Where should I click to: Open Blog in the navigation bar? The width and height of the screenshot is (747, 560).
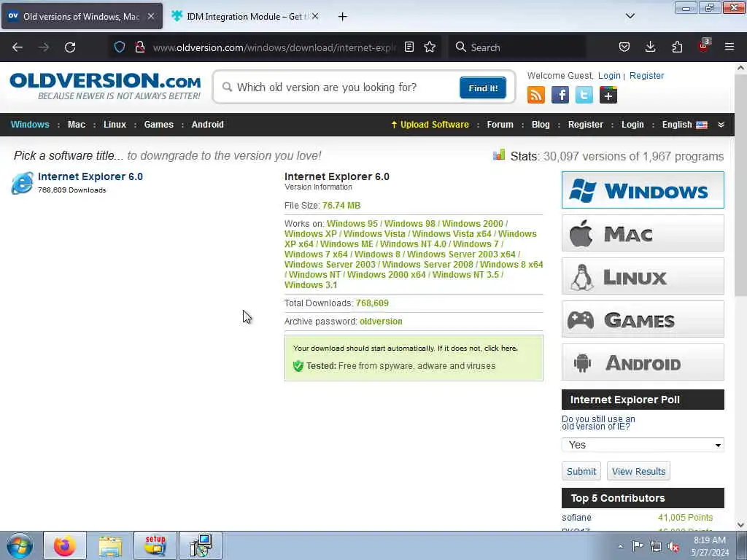[541, 124]
